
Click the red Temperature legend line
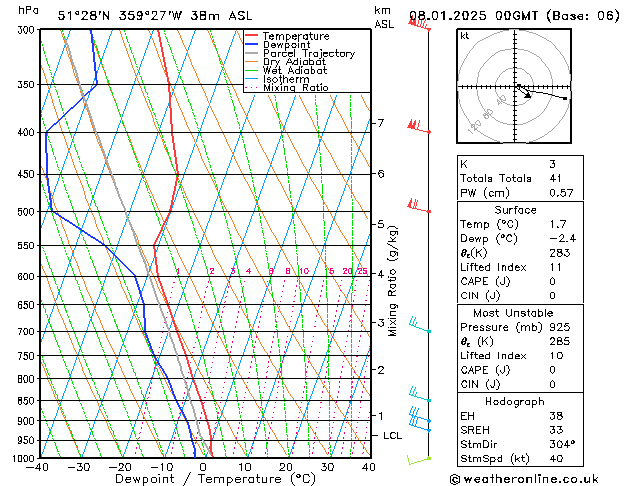252,36
